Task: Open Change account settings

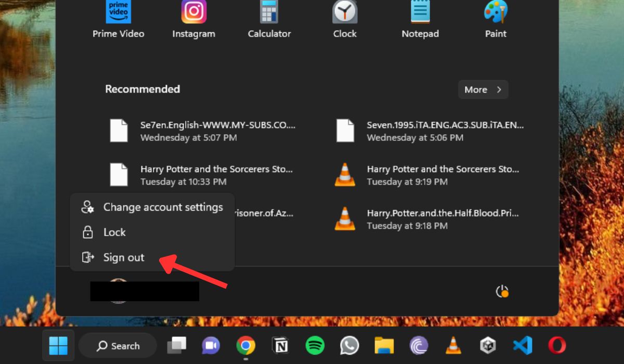Action: click(x=163, y=206)
